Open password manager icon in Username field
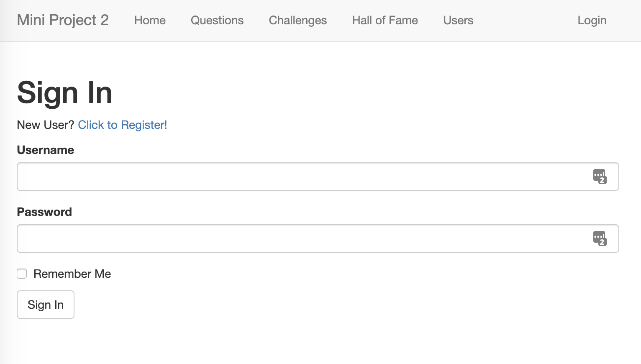Image resolution: width=641 pixels, height=364 pixels. click(x=600, y=177)
